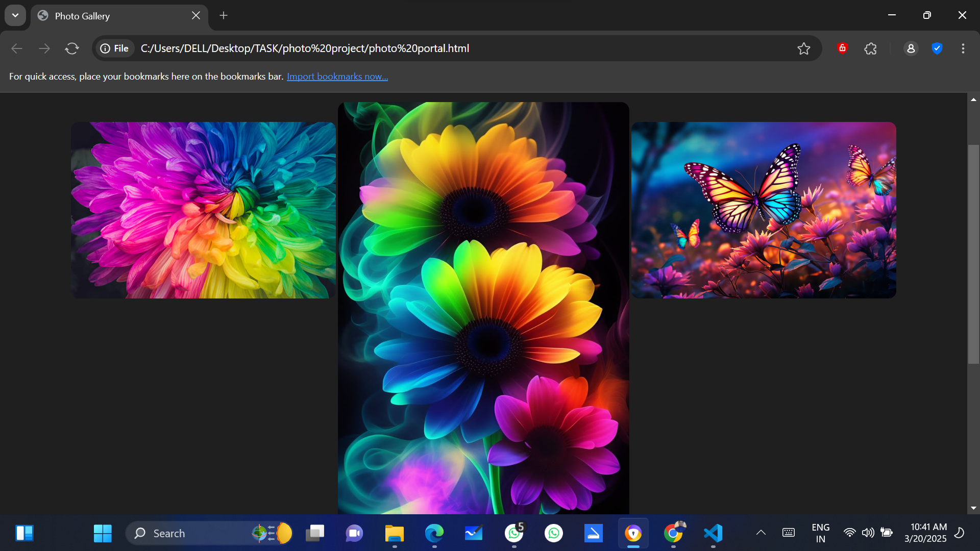Click the rainbow chrysanthemum photo
Image resolution: width=980 pixels, height=551 pixels.
[203, 210]
